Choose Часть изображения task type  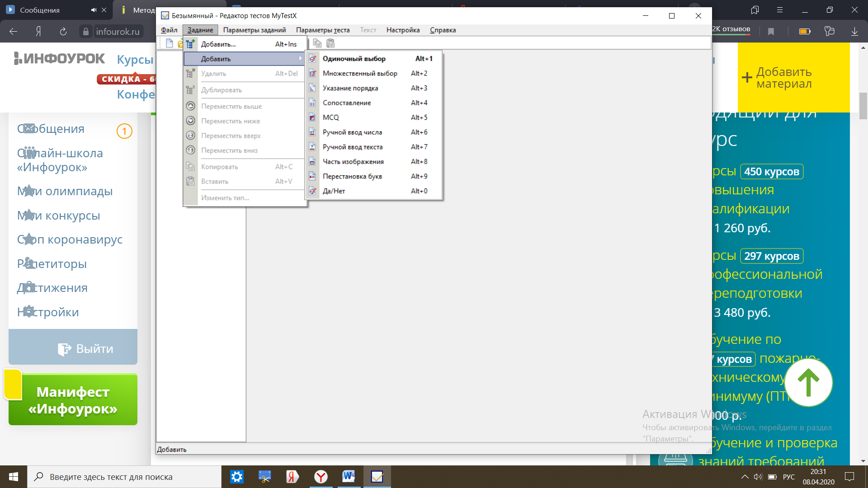373,161
